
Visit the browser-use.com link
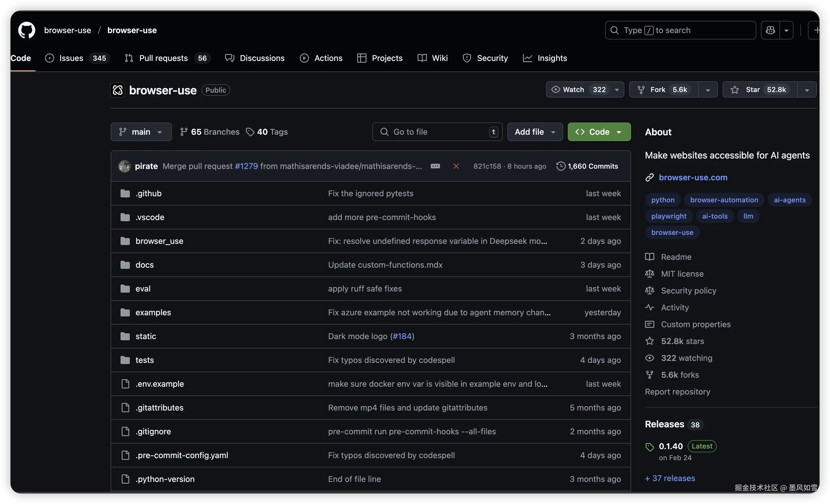coord(693,177)
